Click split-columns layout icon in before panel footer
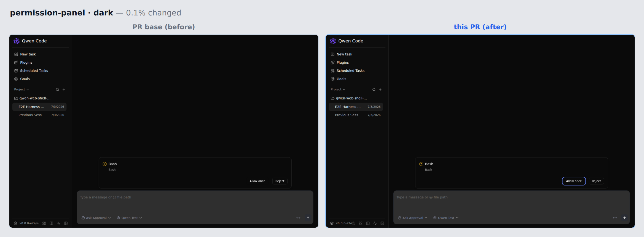The image size is (644, 237). tap(51, 223)
